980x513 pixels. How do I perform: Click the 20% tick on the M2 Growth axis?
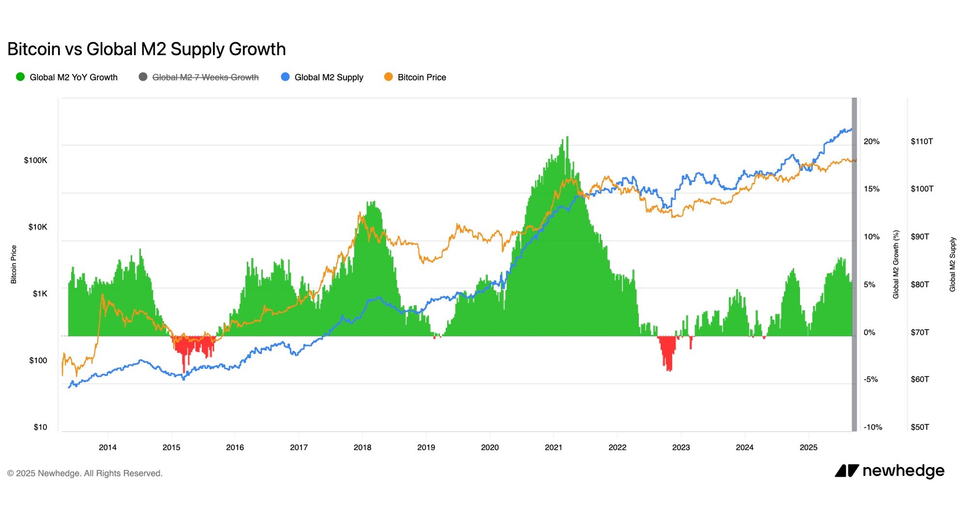871,142
